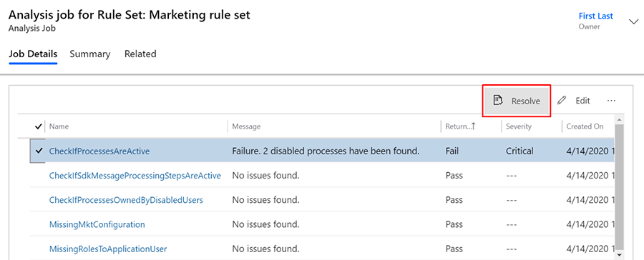Toggle the select-all checkmark in grid header
The width and height of the screenshot is (644, 260).
[39, 126]
